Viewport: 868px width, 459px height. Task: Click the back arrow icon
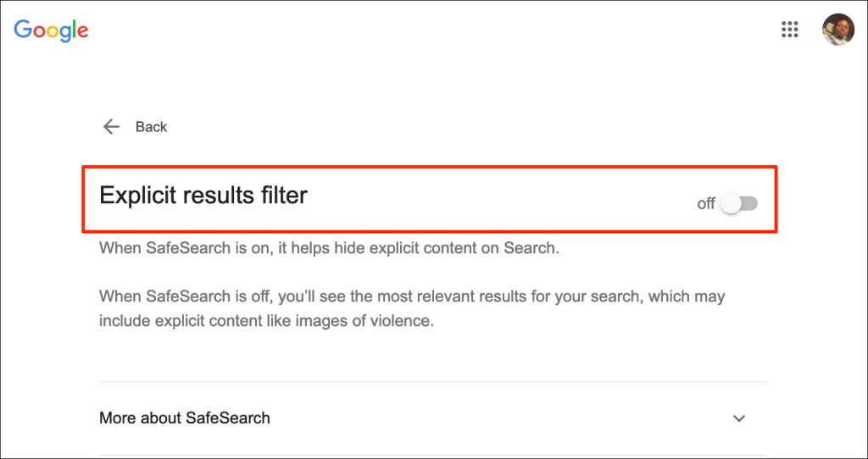111,127
